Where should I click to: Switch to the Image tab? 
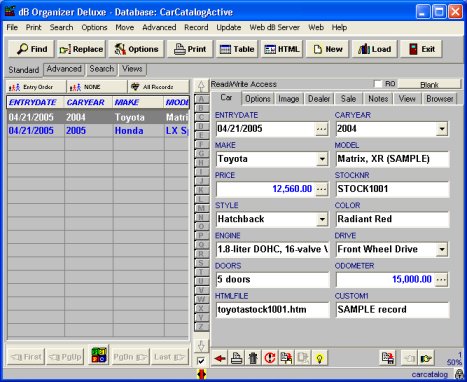[288, 99]
